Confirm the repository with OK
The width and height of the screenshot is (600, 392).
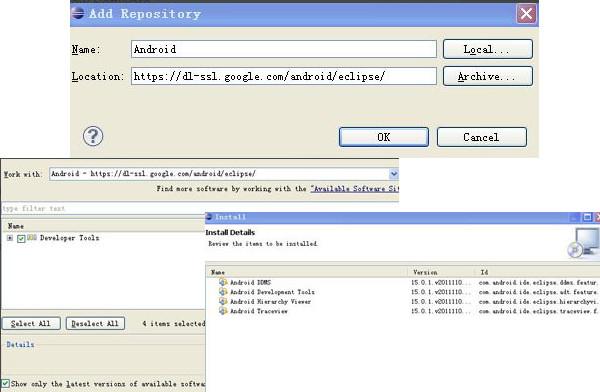pyautogui.click(x=384, y=137)
